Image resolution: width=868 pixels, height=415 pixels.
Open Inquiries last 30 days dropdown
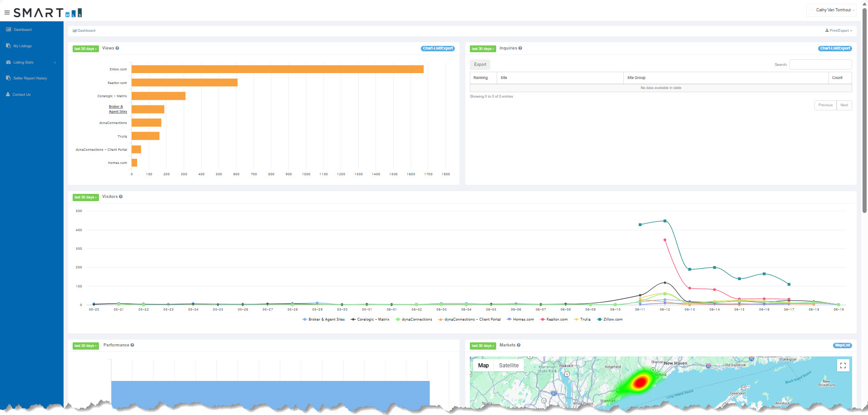coord(483,49)
